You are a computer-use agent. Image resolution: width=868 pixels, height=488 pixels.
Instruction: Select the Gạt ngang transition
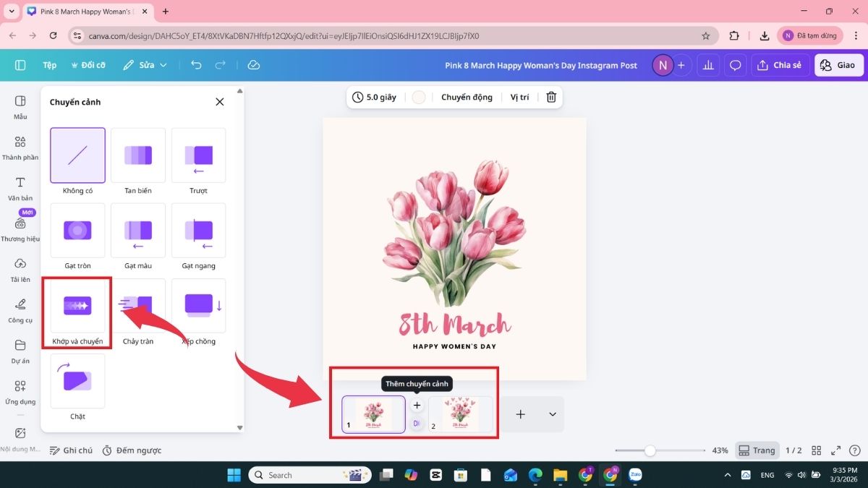point(198,231)
